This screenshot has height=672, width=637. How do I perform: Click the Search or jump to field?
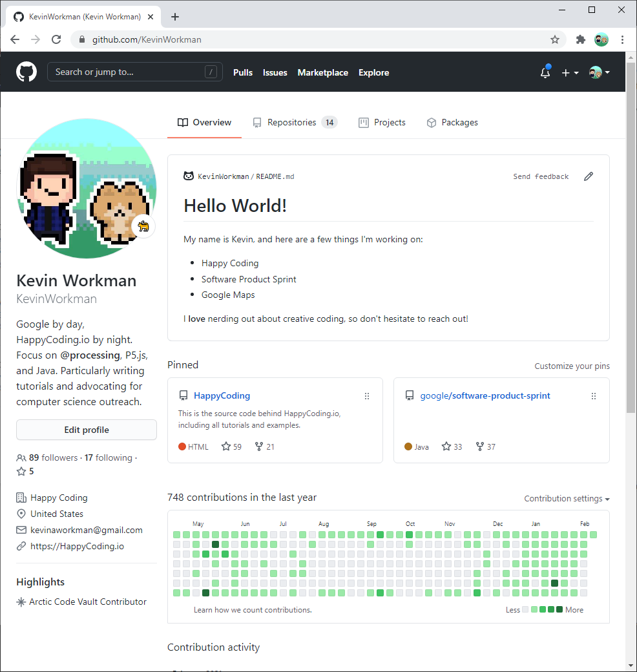click(135, 72)
